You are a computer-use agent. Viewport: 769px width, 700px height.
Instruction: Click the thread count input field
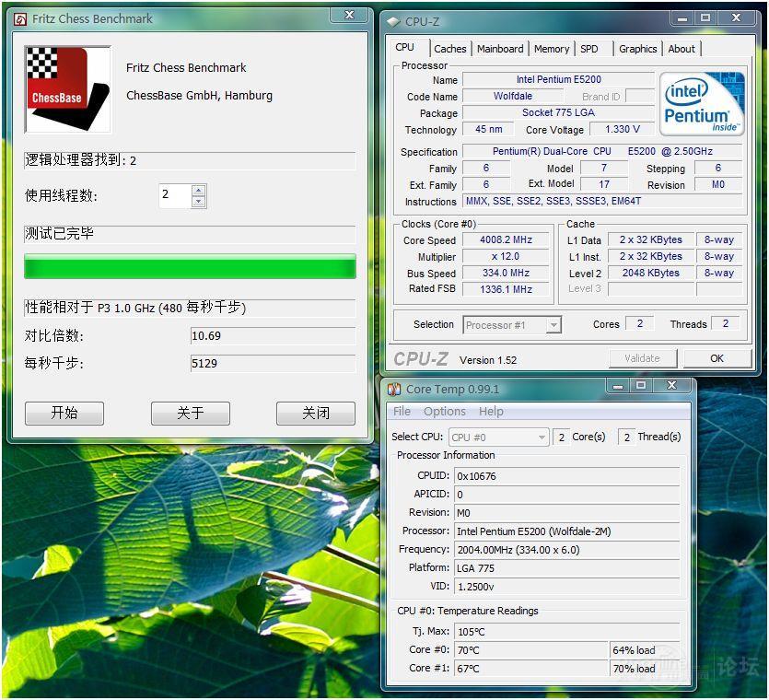pyautogui.click(x=176, y=195)
